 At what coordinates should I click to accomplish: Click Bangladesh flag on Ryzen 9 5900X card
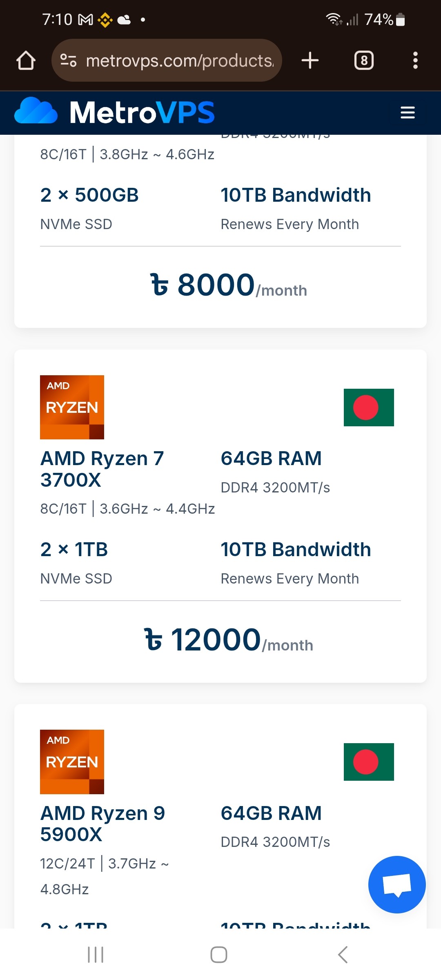[x=369, y=762]
